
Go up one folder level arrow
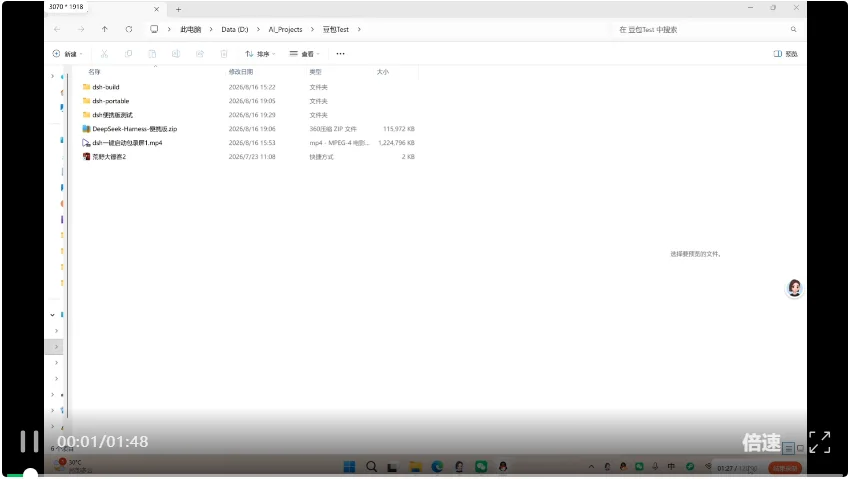pos(105,29)
